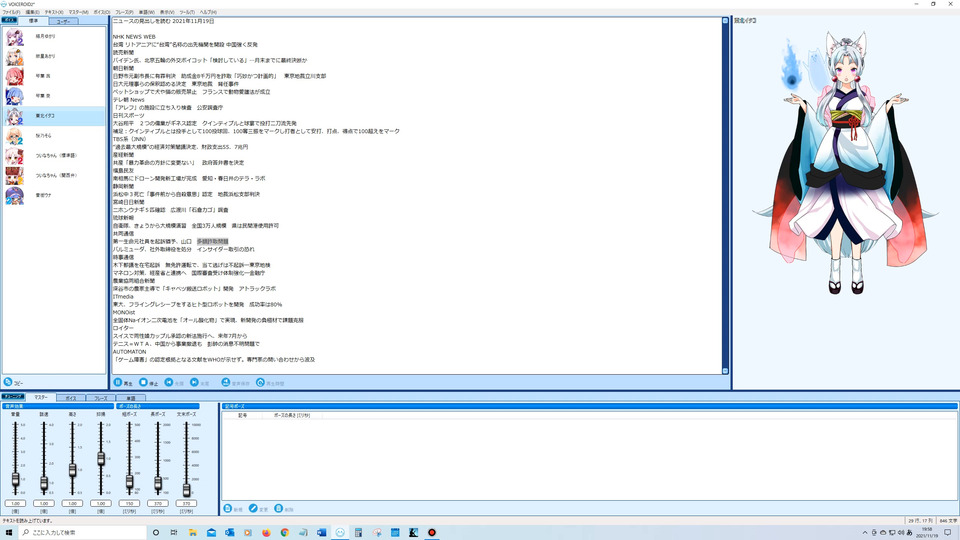Adjust the 文末ポーズ slider handle
Image resolution: width=960 pixels, height=540 pixels.
coord(186,489)
